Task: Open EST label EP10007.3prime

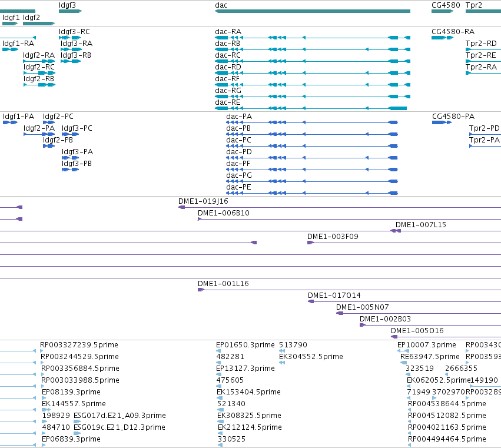Action: tap(427, 345)
